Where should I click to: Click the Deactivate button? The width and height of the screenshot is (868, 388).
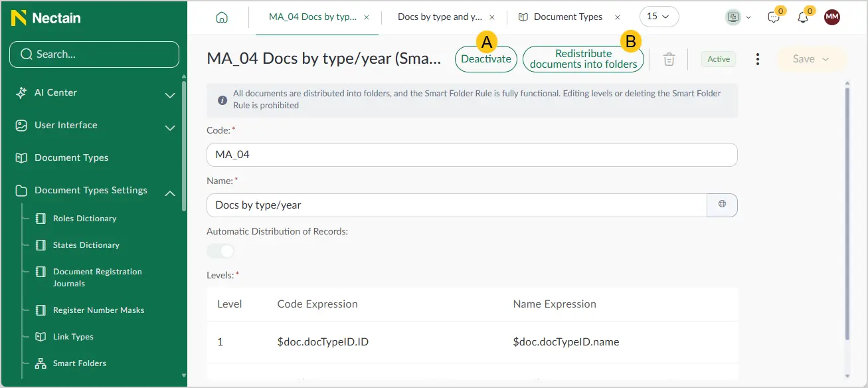click(486, 59)
